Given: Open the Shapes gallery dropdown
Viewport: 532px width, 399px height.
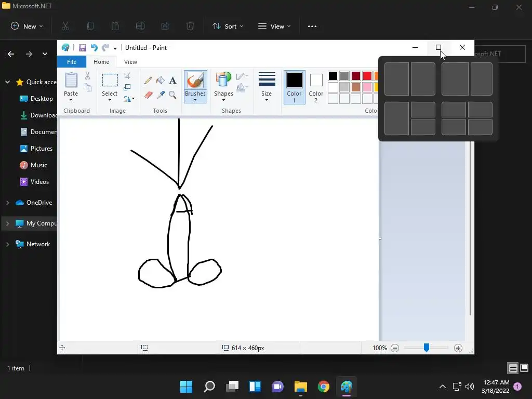Looking at the screenshot, I should [x=223, y=100].
